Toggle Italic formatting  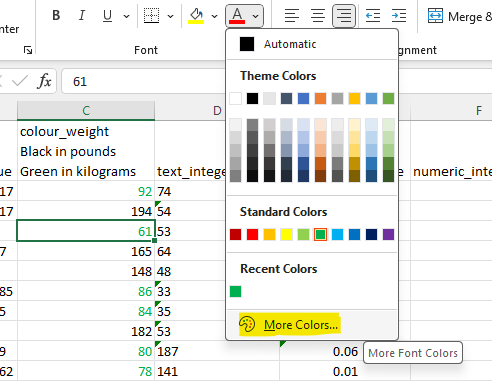point(82,15)
